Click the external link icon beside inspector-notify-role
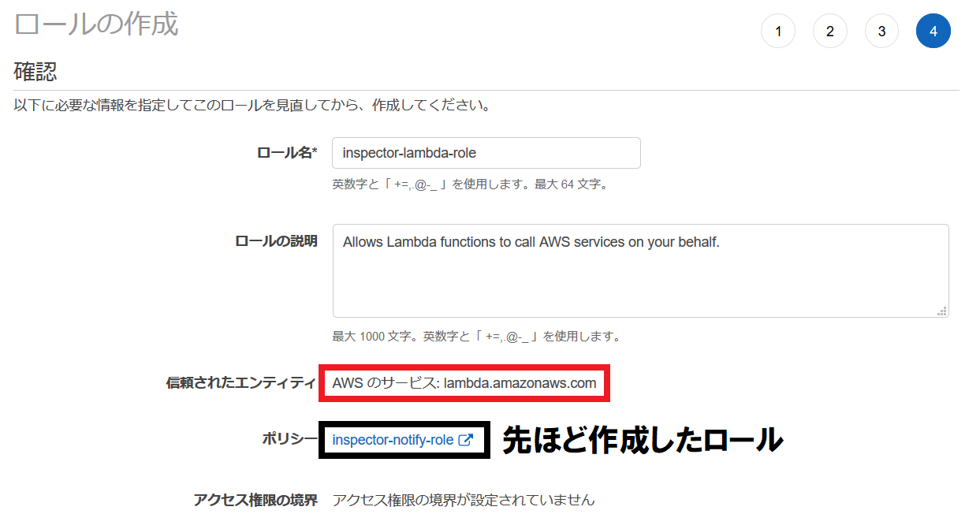980x529 pixels. (x=466, y=440)
